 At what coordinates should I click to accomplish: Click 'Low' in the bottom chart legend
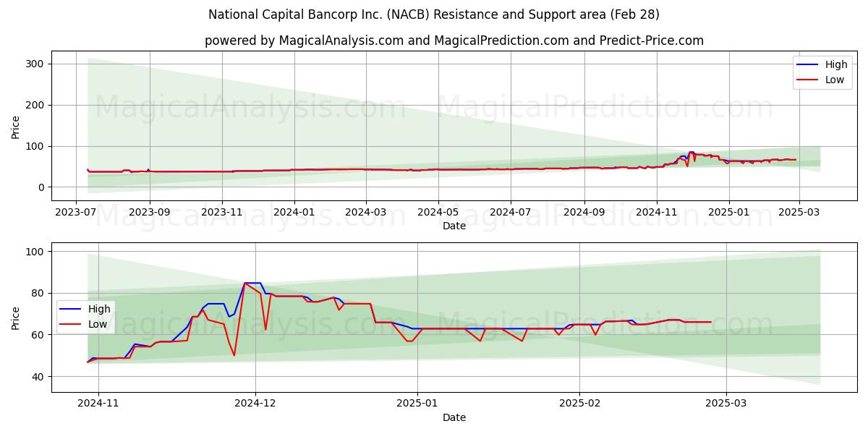98,324
